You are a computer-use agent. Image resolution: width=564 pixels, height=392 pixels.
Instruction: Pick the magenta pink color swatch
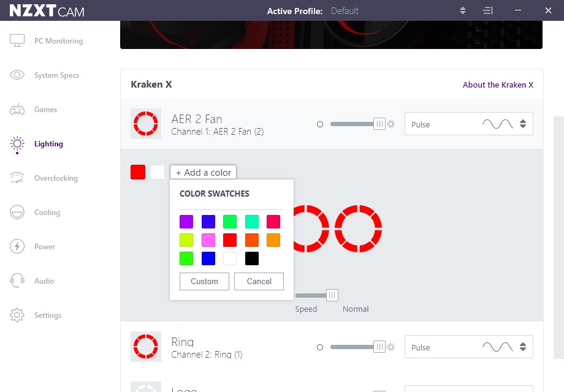click(x=208, y=240)
